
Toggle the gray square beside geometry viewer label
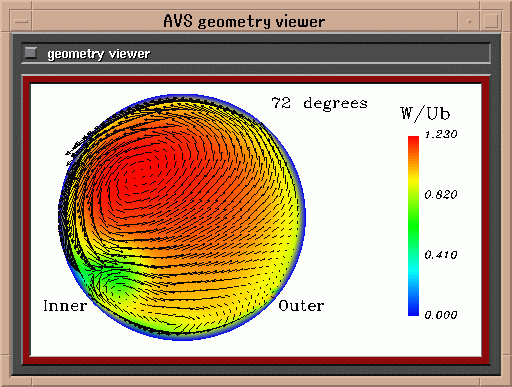(x=31, y=53)
